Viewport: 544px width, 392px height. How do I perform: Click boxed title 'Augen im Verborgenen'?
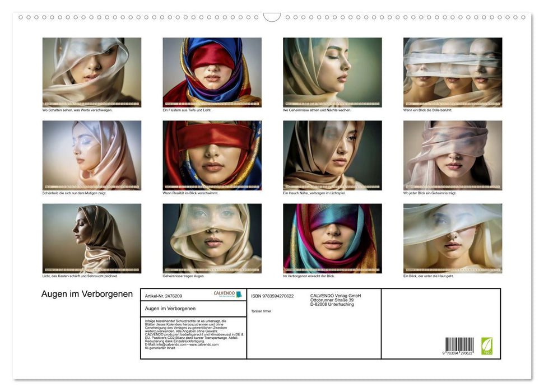170,309
